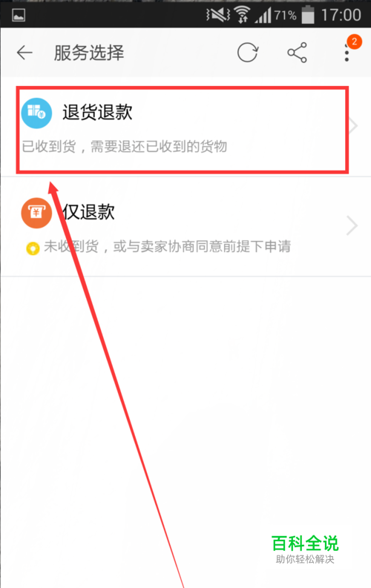The image size is (371, 588).
Task: Tap the orange notification badge showing 2
Action: click(x=354, y=42)
